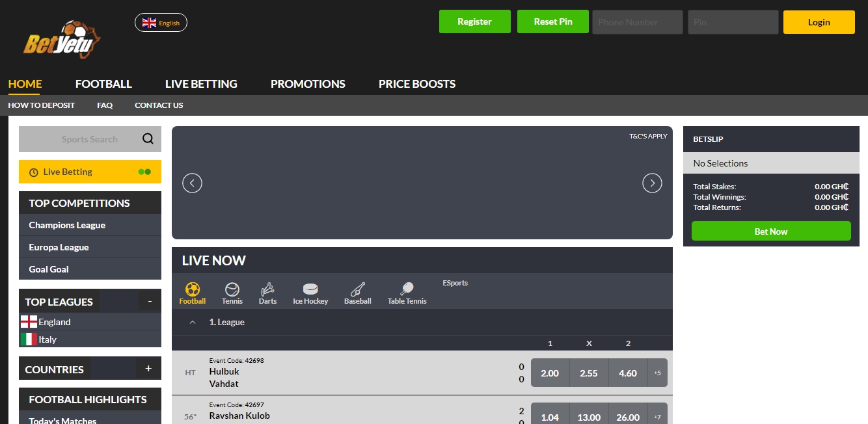Viewport: 868px width, 424px height.
Task: Focus the Phone Number field
Action: (638, 22)
